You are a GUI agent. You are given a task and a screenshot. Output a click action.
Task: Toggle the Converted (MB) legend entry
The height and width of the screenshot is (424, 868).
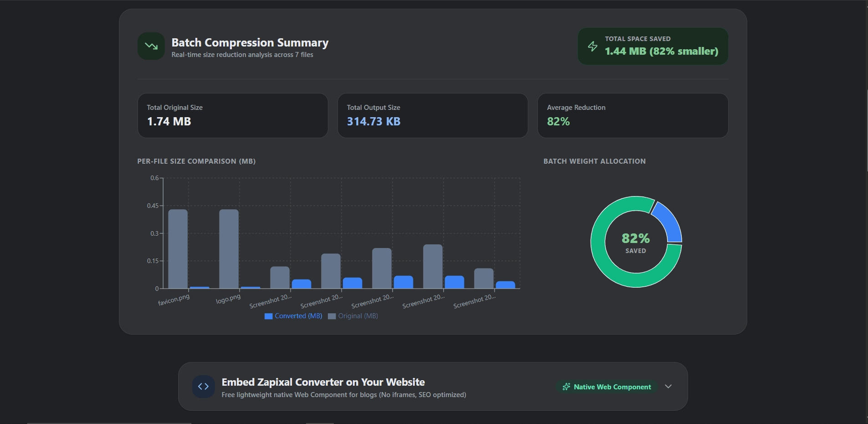pos(293,316)
